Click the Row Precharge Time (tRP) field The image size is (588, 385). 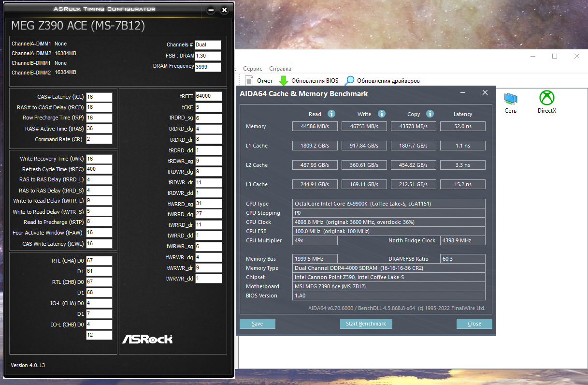click(99, 118)
